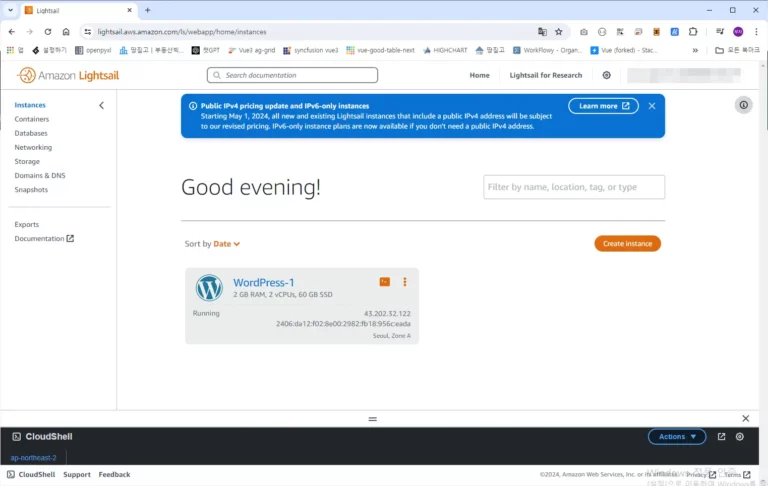Select Networking in the sidebar
This screenshot has width=768, height=486.
coord(33,147)
